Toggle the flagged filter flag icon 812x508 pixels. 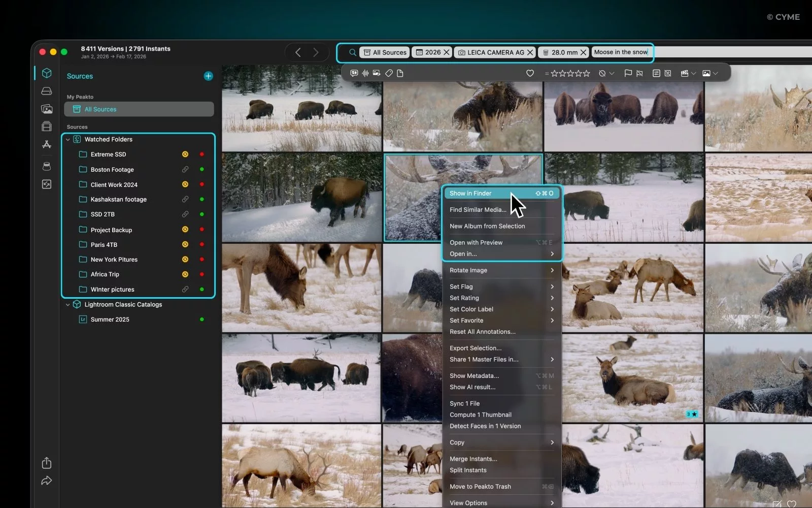point(628,73)
